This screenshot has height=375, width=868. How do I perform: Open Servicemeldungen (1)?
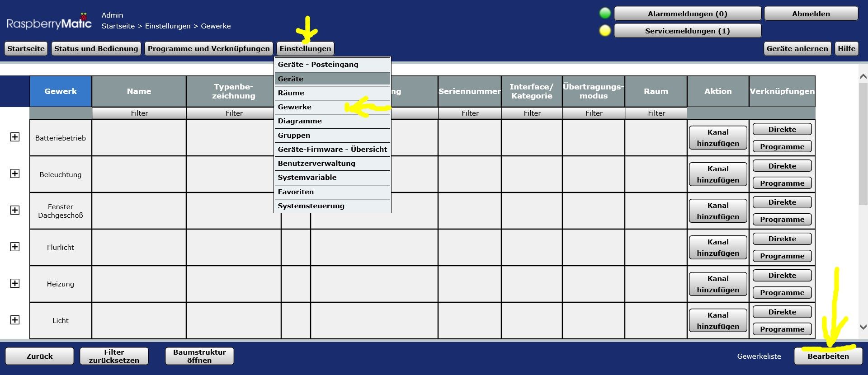point(687,31)
